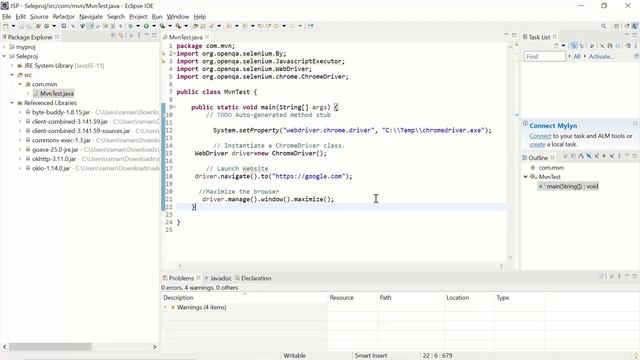Click the Activate... link in Task List

coord(601,57)
